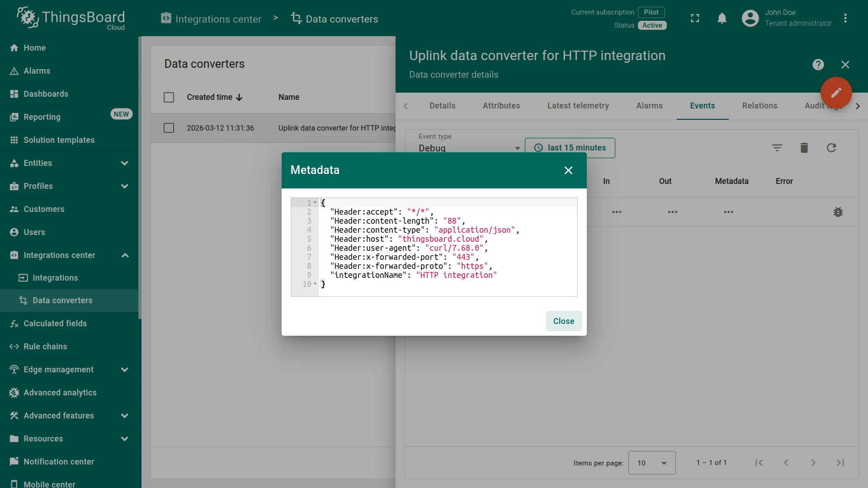Open the help question mark icon

pos(818,65)
